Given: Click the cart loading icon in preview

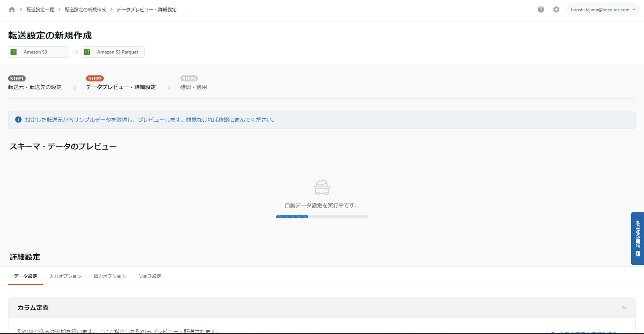Looking at the screenshot, I should [322, 188].
